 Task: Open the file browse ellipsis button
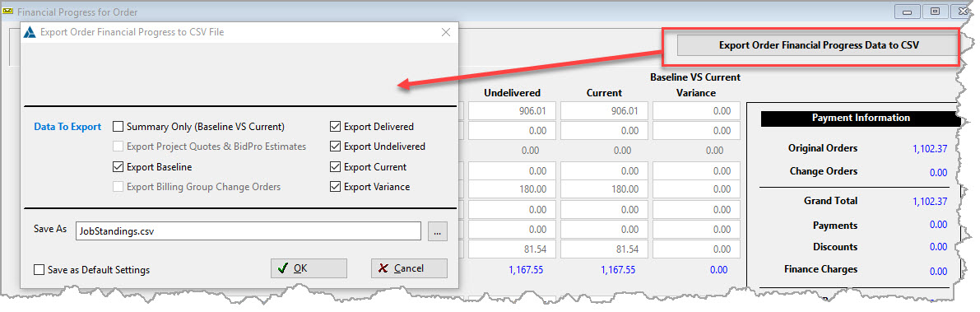pos(438,231)
